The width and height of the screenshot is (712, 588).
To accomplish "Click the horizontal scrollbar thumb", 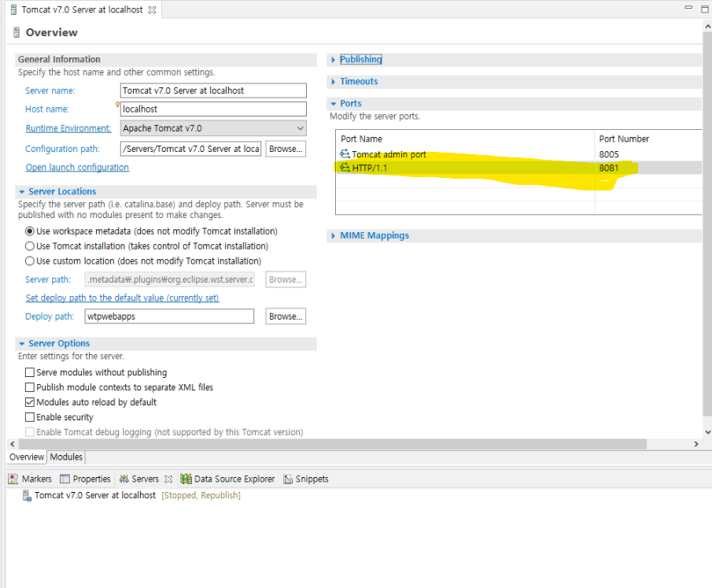I will [x=332, y=444].
